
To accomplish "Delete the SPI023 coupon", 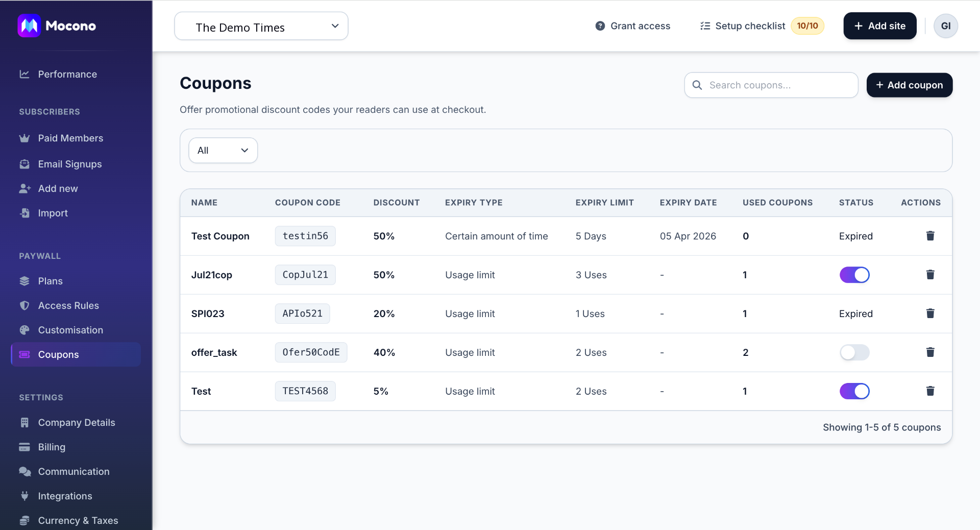I will click(930, 314).
